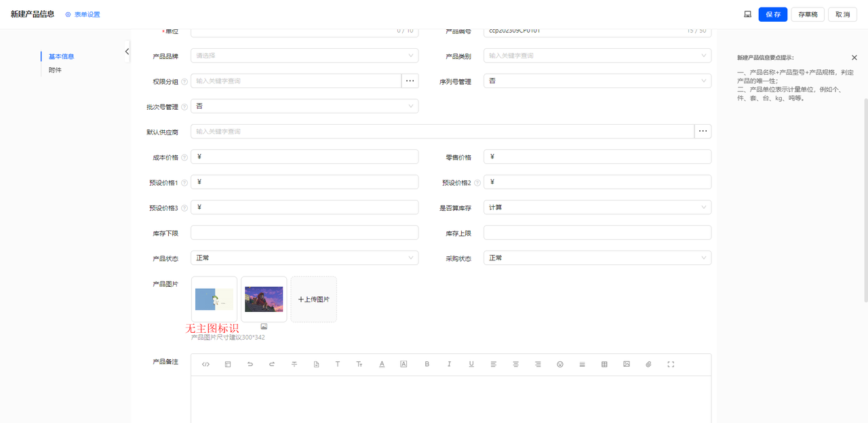Open the 产品状态 dropdown
Viewport: 868px width, 423px height.
[x=304, y=258]
